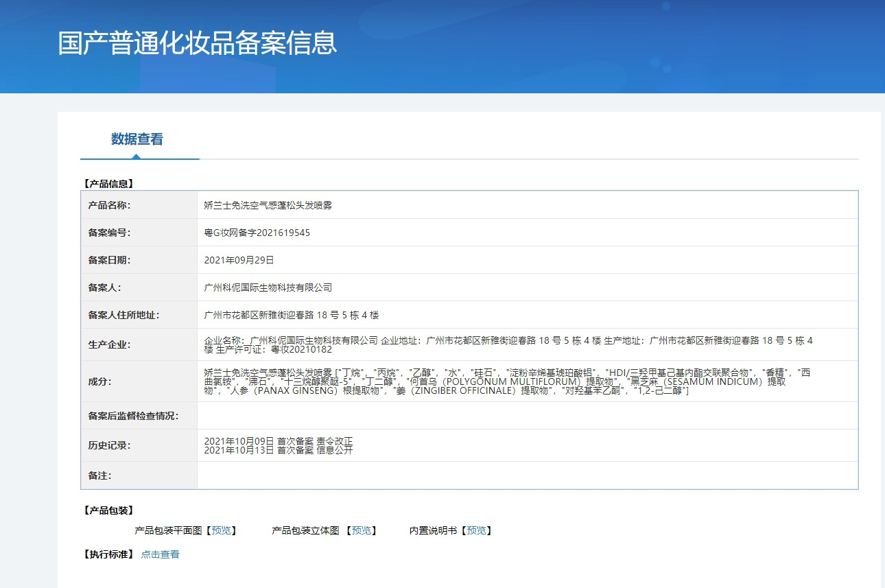Click the 历史记录 entry dated 2021年10月09日
This screenshot has width=885, height=588.
[x=279, y=440]
